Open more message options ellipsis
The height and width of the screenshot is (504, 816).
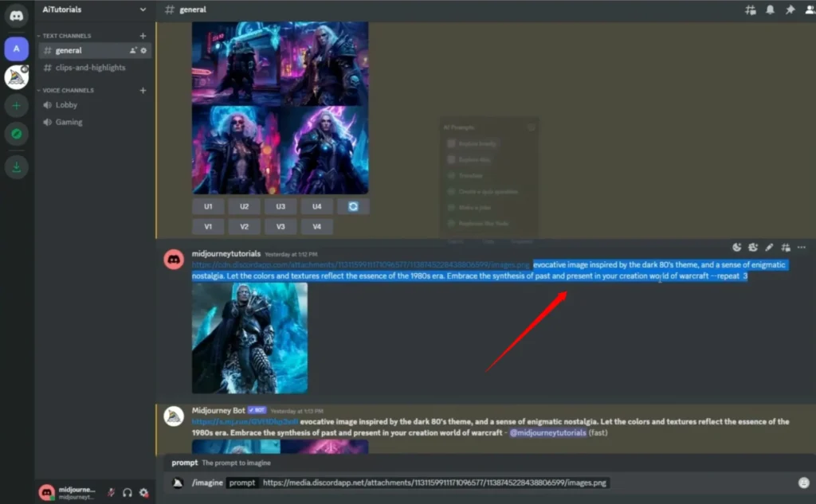[802, 248]
